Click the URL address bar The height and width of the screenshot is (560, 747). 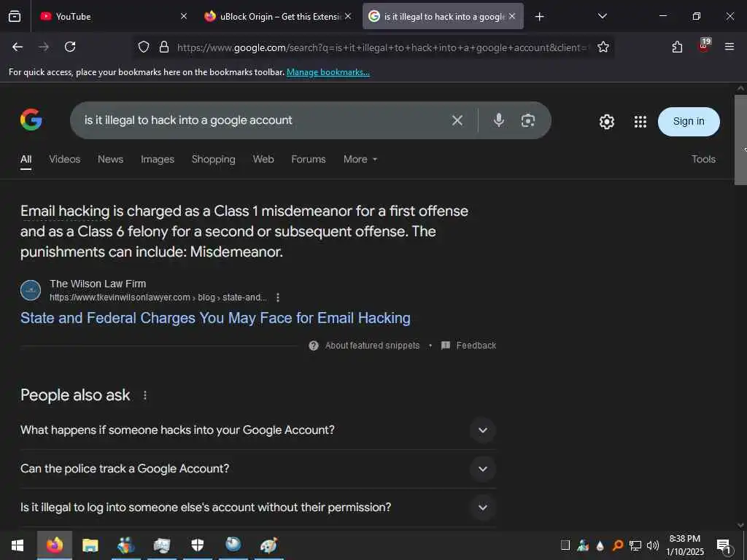click(382, 47)
